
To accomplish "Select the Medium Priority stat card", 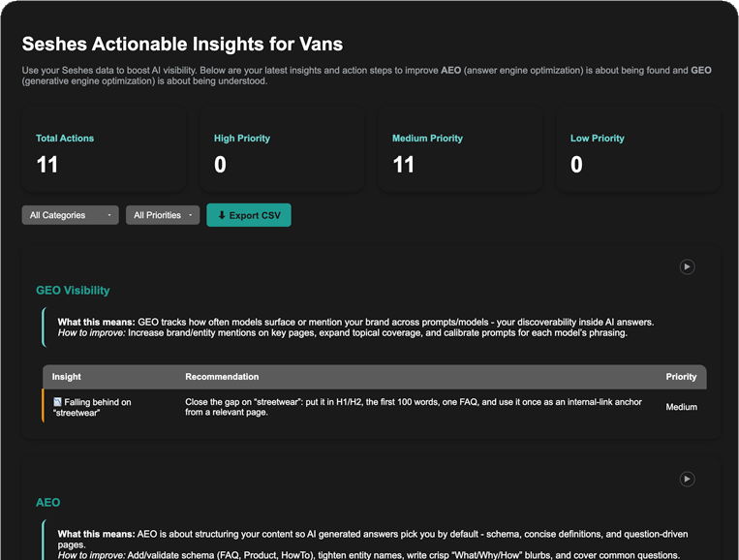I will [x=459, y=150].
